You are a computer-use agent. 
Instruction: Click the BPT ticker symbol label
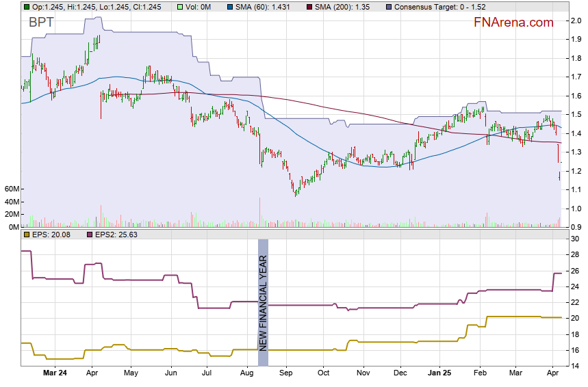click(41, 23)
